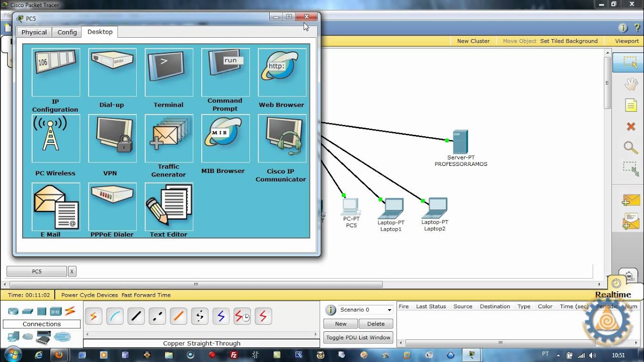Select the Console cable
The width and height of the screenshot is (644, 362).
point(115,316)
